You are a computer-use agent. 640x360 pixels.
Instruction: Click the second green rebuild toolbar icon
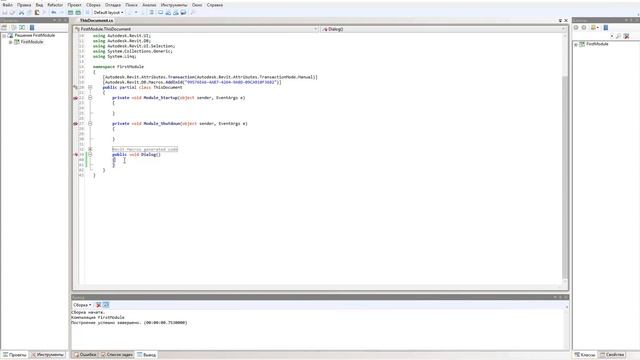(x=78, y=13)
